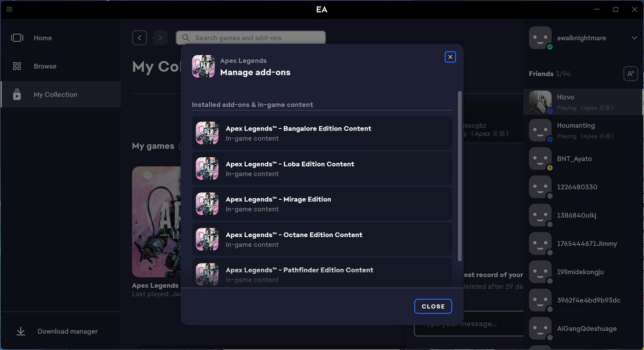Click the Search games and add-ons field
Viewport: 644px width, 350px height.
coord(251,38)
